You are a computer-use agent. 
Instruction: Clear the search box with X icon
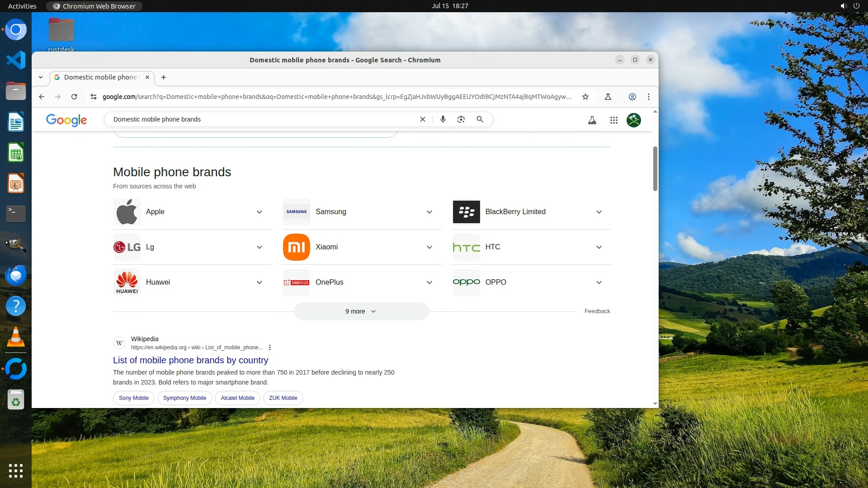(x=422, y=119)
